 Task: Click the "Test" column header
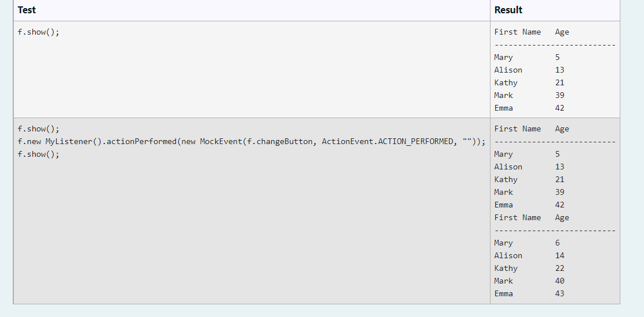(252, 10)
